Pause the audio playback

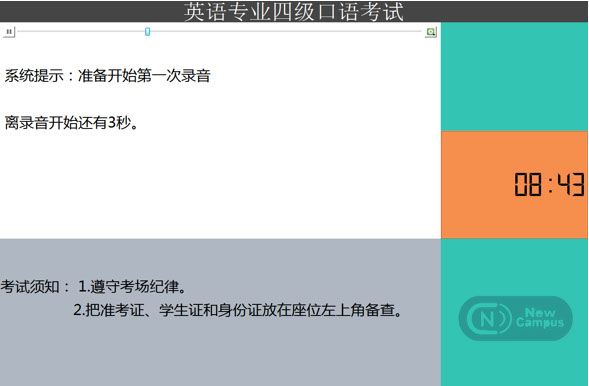point(9,32)
